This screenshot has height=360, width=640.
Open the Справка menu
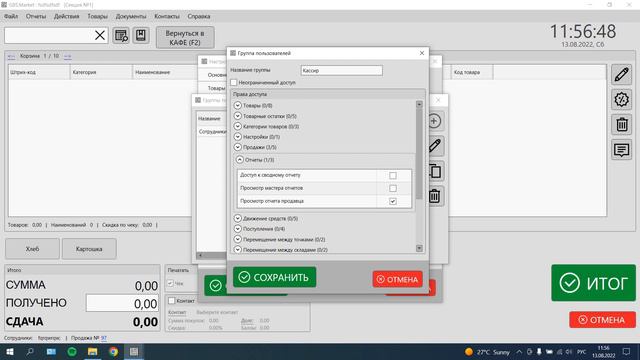[199, 16]
